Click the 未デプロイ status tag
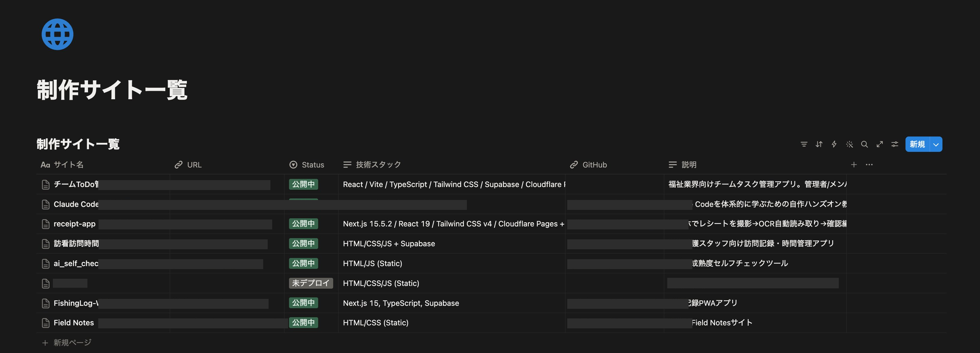The height and width of the screenshot is (353, 980). (x=311, y=283)
